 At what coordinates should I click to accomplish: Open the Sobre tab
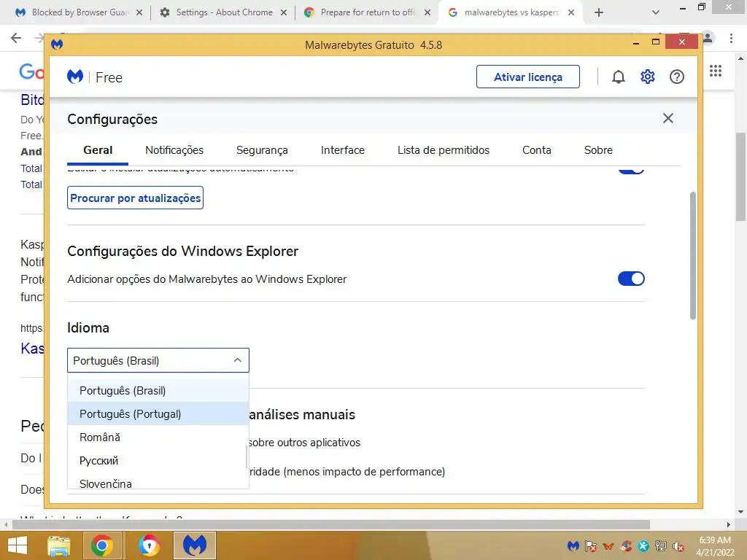click(598, 150)
